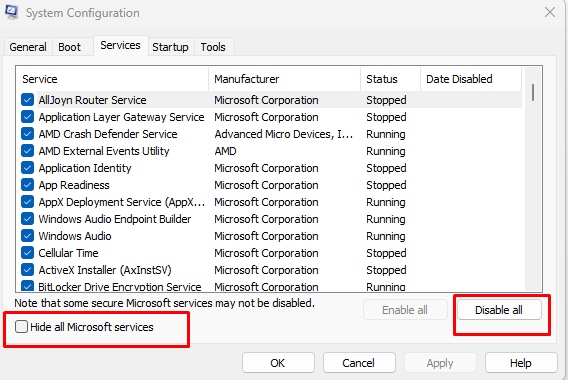Open the Boot tab

70,47
